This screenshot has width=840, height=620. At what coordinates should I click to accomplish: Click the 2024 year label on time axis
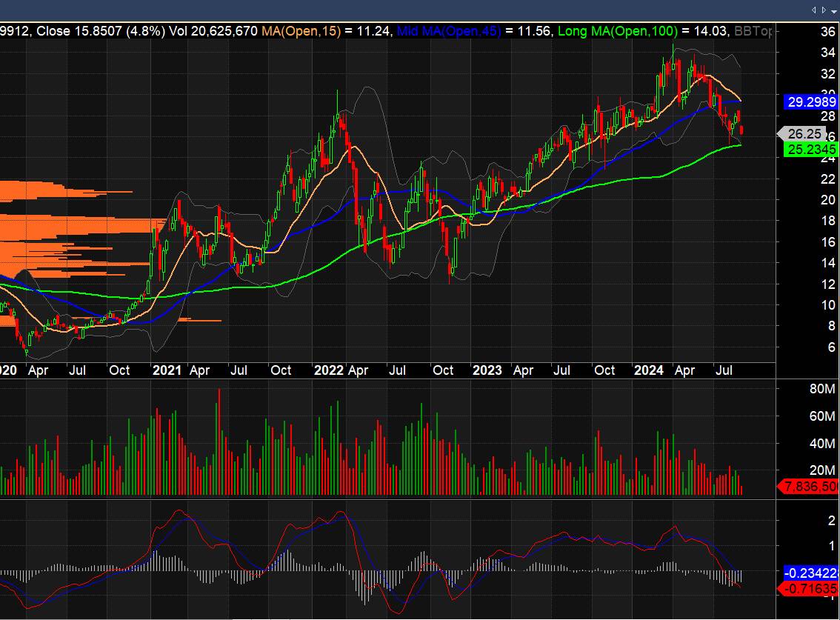[650, 370]
